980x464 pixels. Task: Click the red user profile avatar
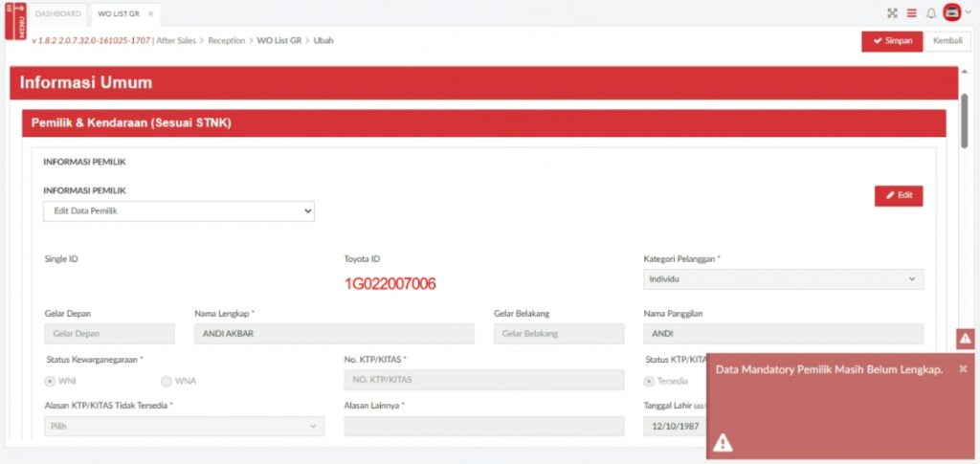[x=951, y=13]
